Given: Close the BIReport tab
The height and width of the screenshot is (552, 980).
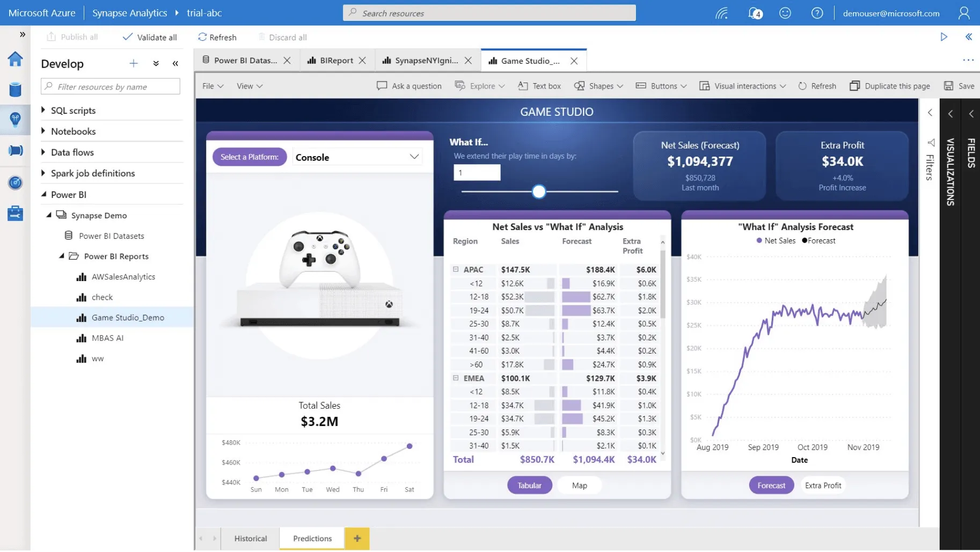Looking at the screenshot, I should coord(362,61).
